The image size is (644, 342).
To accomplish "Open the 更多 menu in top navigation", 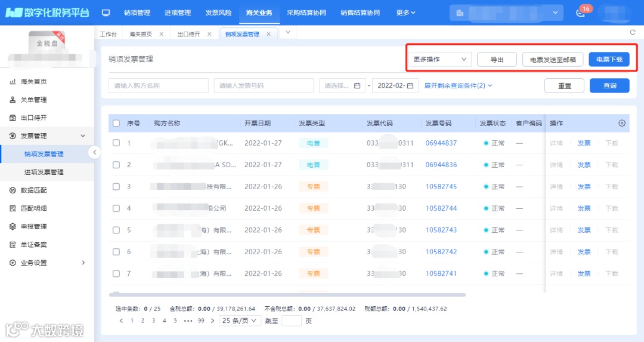I will tap(405, 13).
